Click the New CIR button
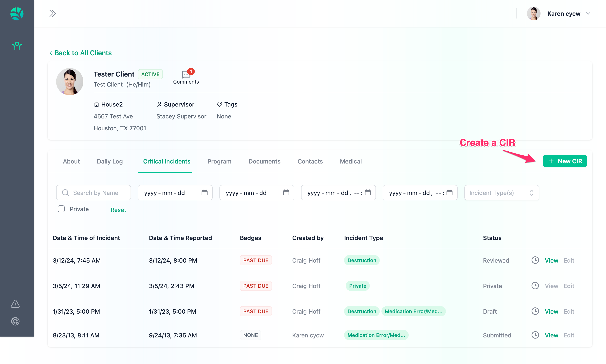Image resolution: width=606 pixels, height=364 pixels. pos(565,161)
